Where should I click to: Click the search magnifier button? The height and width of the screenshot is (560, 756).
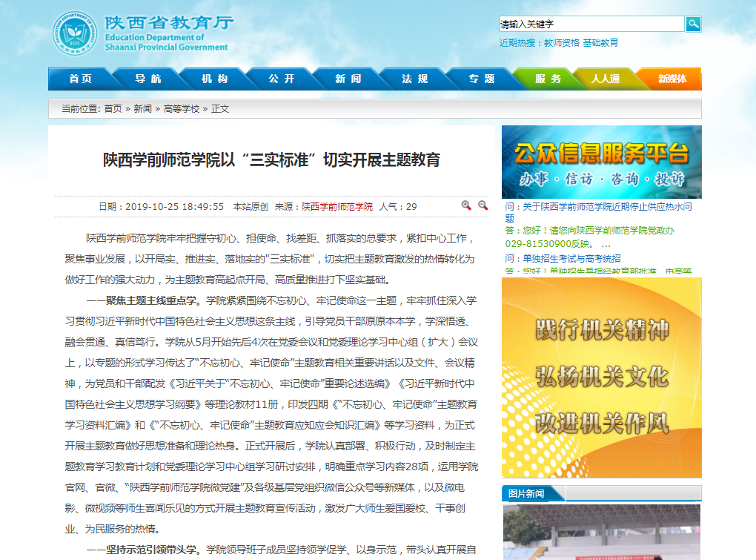[693, 24]
